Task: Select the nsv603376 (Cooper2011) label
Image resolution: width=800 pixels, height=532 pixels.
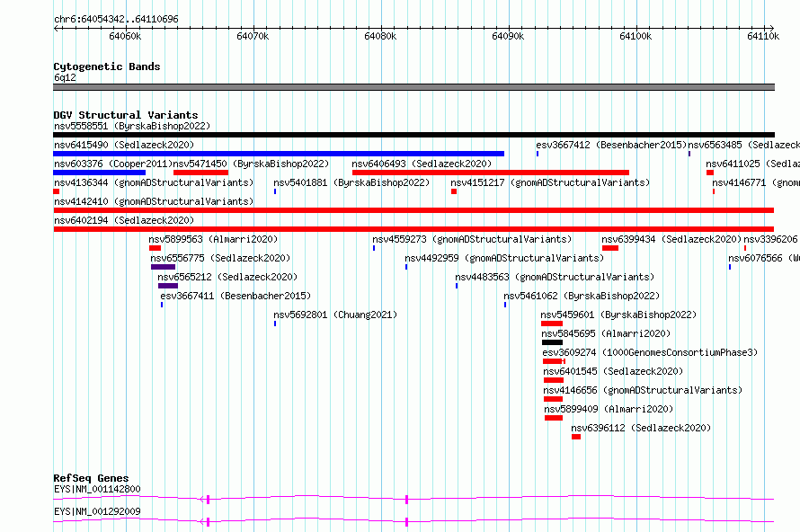Action: click(x=113, y=164)
